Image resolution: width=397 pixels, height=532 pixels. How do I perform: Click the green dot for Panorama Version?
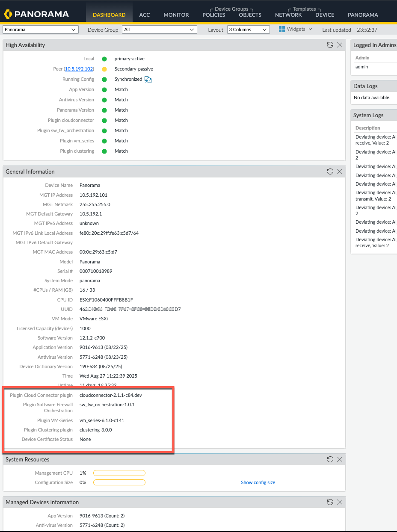[x=104, y=110]
